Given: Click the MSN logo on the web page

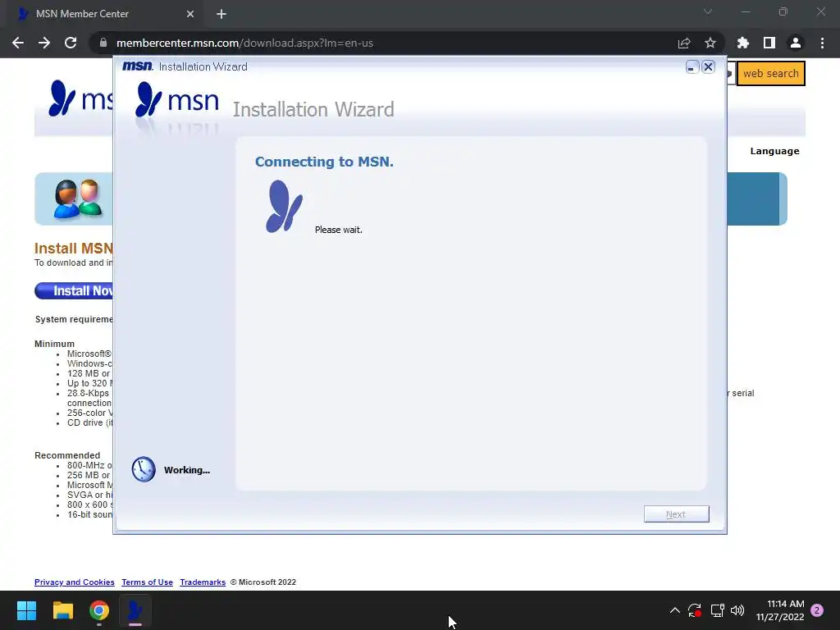Looking at the screenshot, I should tap(80, 98).
